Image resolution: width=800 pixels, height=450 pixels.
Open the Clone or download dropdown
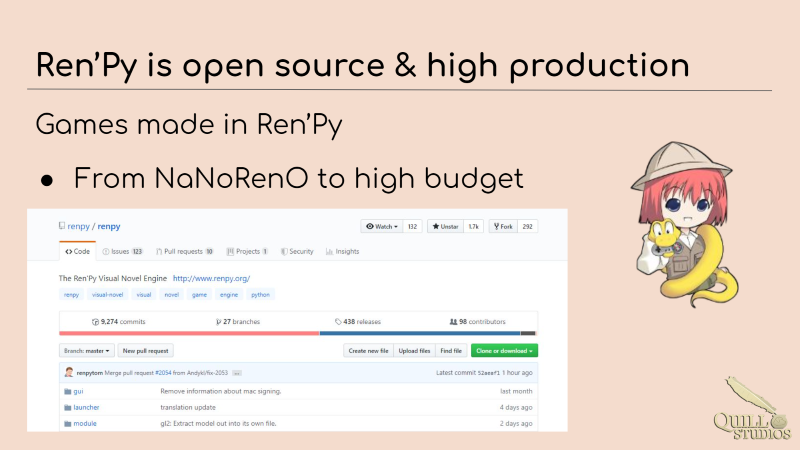pyautogui.click(x=504, y=351)
